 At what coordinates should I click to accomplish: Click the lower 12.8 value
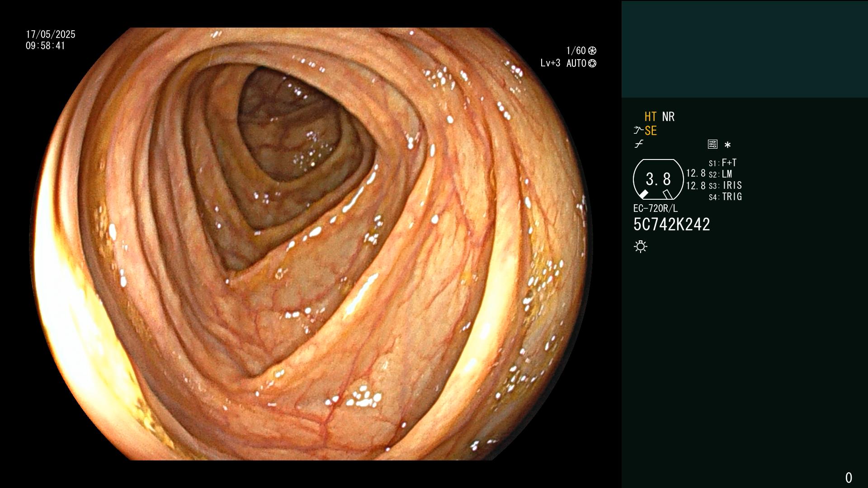coord(696,185)
